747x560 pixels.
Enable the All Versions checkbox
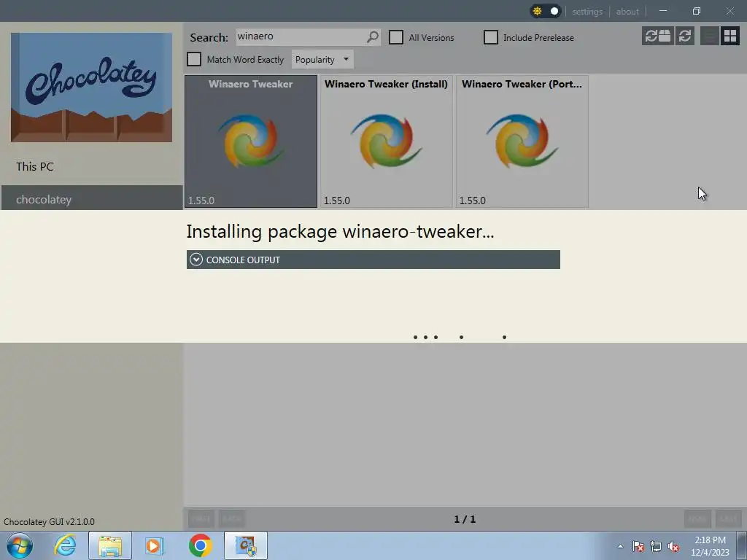coord(396,37)
